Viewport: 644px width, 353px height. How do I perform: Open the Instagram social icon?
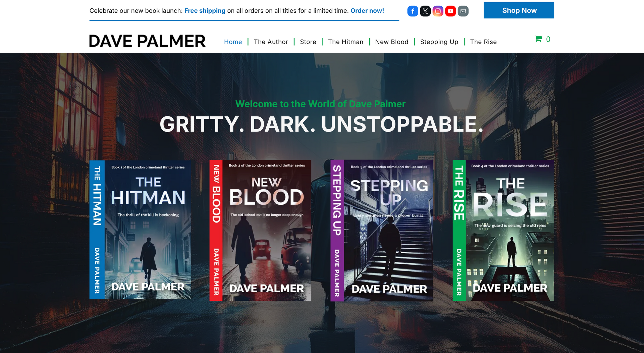pos(438,11)
